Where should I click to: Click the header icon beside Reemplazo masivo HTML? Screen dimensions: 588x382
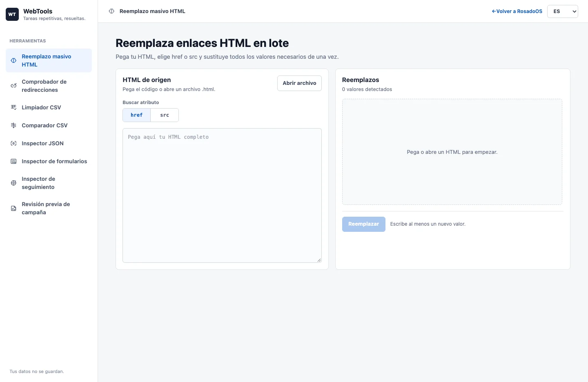111,11
